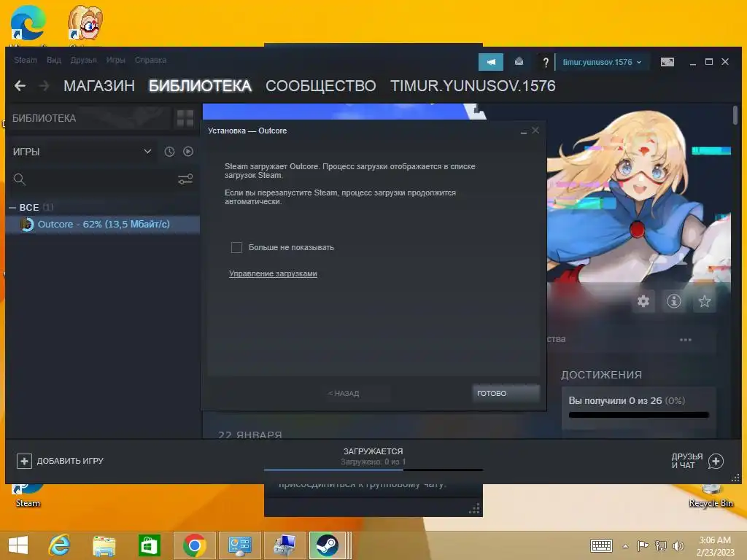
Task: Open the Steam announcements megaphone icon
Action: click(491, 62)
